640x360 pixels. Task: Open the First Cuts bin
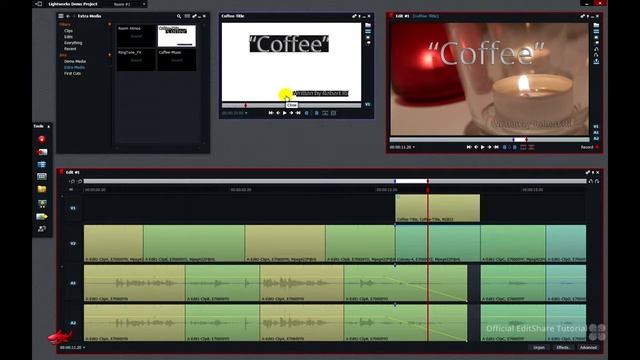[x=72, y=73]
